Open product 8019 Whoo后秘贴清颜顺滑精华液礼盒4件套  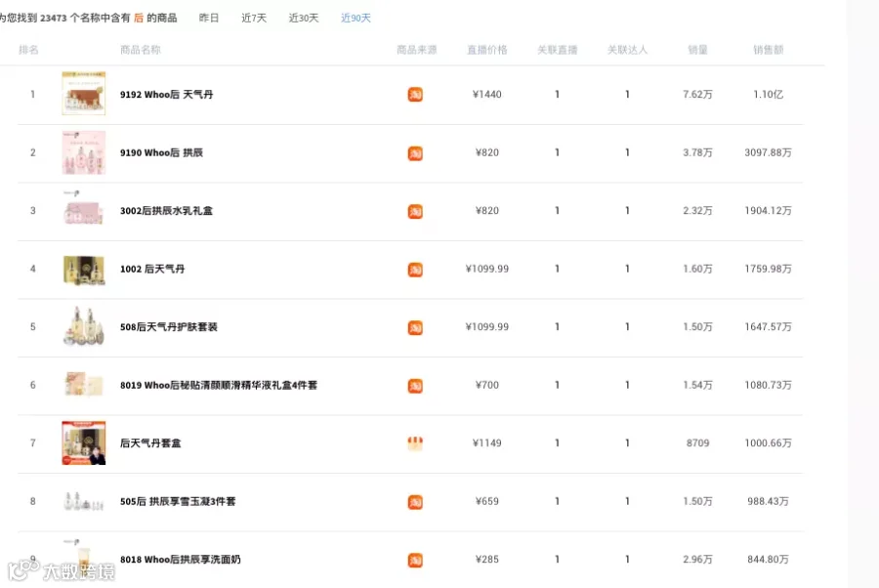coord(219,385)
